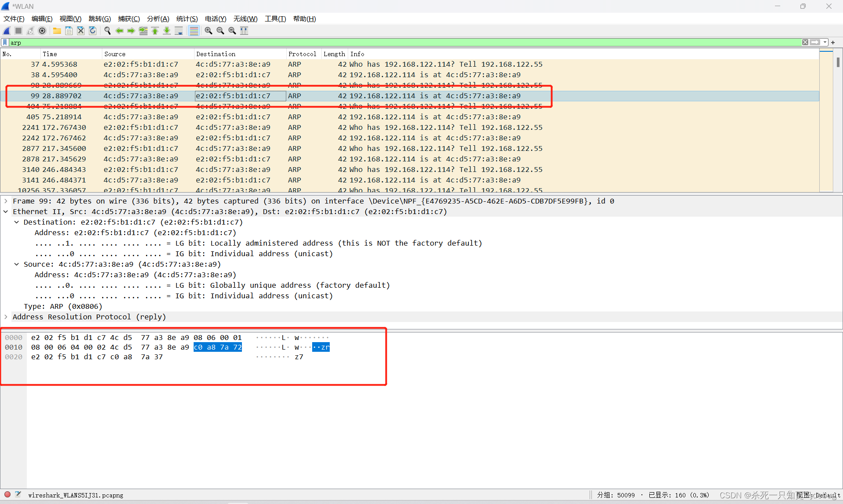Sort packets by the Source column header

(148, 54)
